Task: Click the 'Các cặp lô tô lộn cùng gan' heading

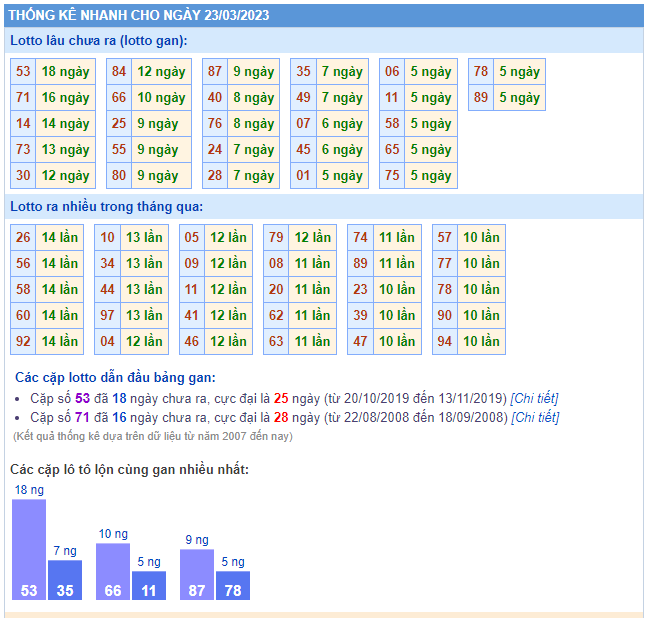Action: coord(129,469)
